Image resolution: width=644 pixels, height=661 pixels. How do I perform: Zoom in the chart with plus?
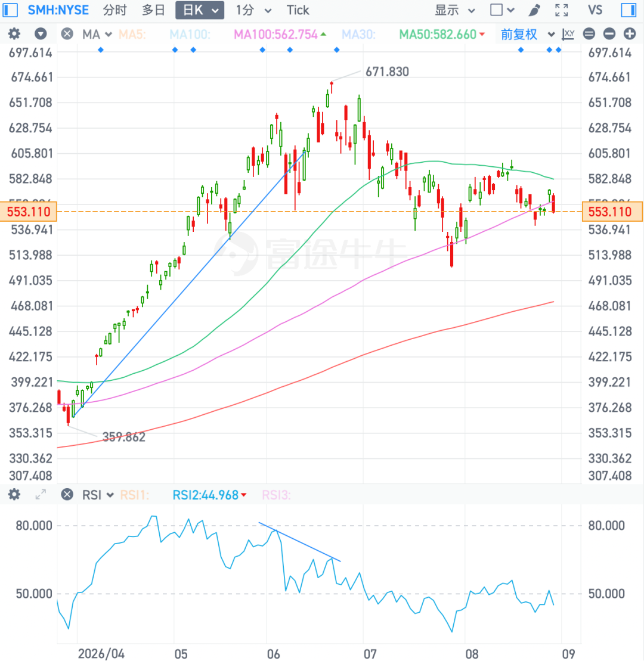[630, 34]
